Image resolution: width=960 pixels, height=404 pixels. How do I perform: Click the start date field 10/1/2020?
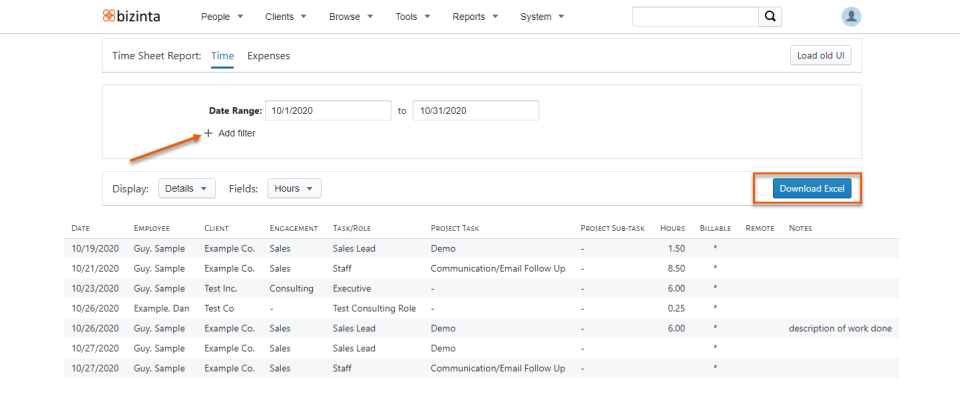328,111
